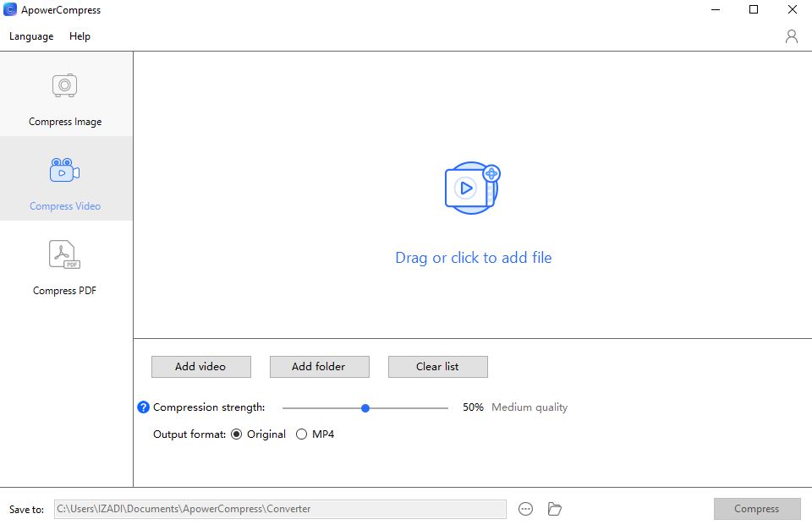Click the Clear list button
The image size is (812, 530).
[437, 367]
